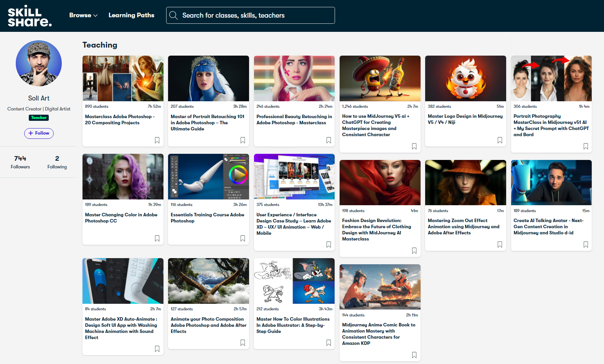Viewport: 604px width, 364px height.
Task: Bookmark Masterclass Adobe Photoshop 20 Compositing Projects
Action: click(157, 140)
